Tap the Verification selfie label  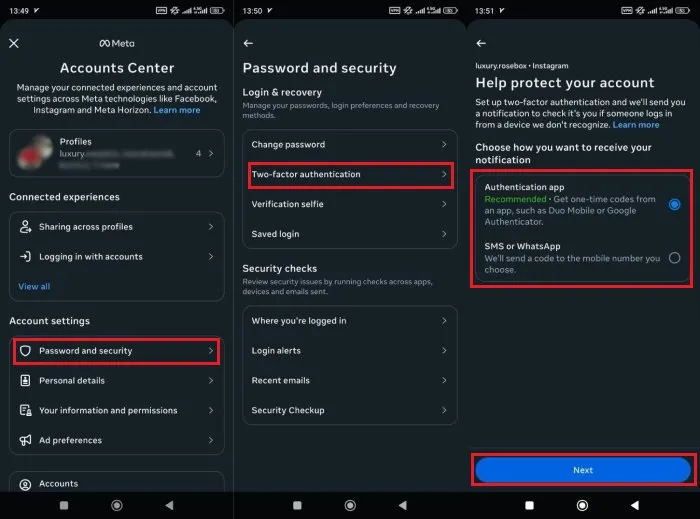click(288, 204)
